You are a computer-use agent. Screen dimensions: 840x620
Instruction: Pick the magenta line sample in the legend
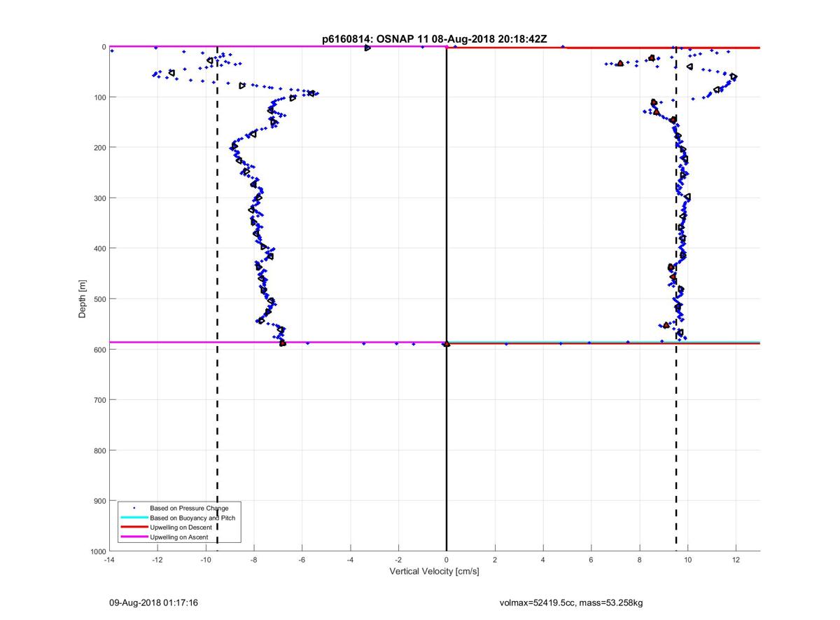click(134, 537)
